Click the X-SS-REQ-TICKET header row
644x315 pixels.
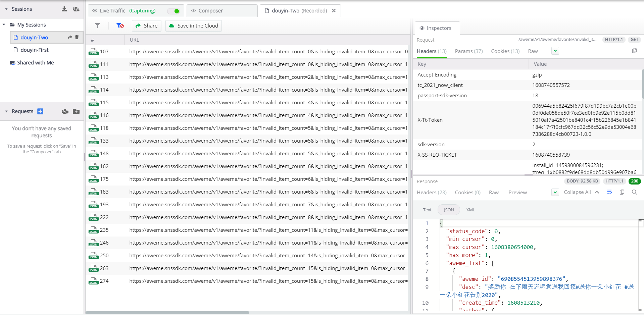[527, 155]
